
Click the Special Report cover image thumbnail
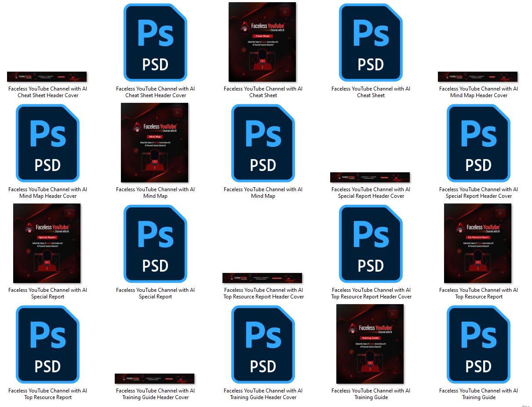coord(47,243)
